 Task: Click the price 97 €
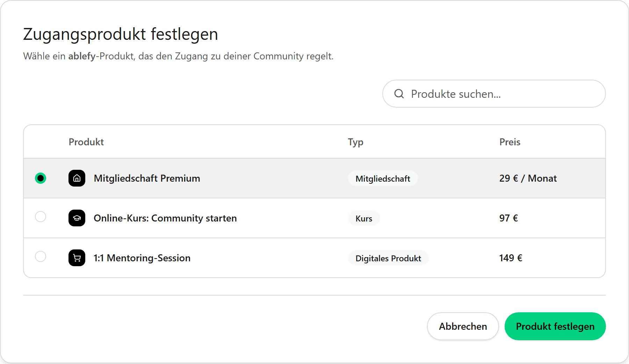pos(509,218)
